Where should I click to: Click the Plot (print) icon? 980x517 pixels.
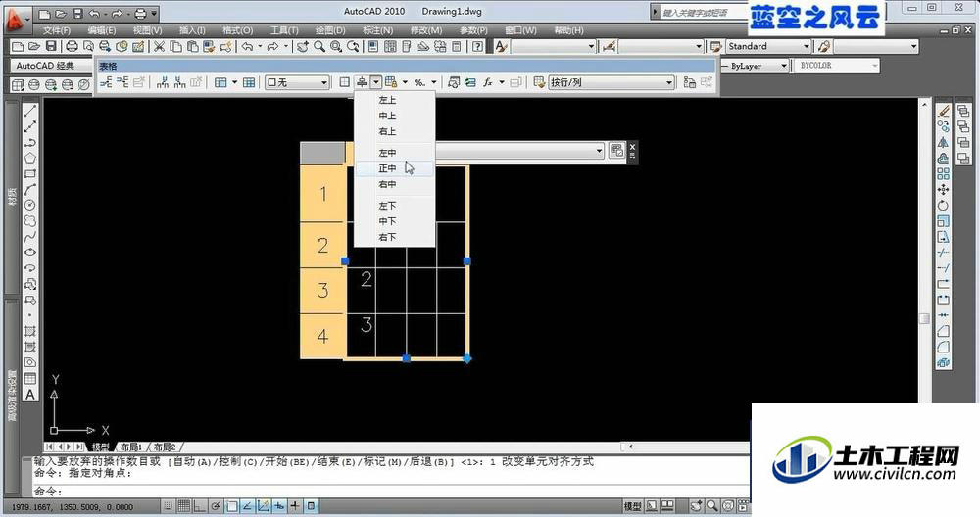point(72,46)
